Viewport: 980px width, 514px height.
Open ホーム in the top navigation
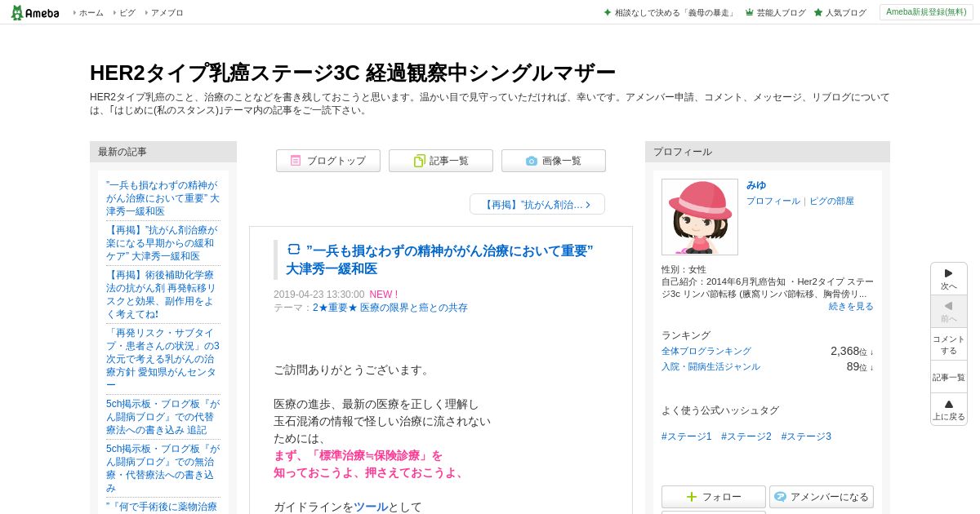(x=91, y=13)
